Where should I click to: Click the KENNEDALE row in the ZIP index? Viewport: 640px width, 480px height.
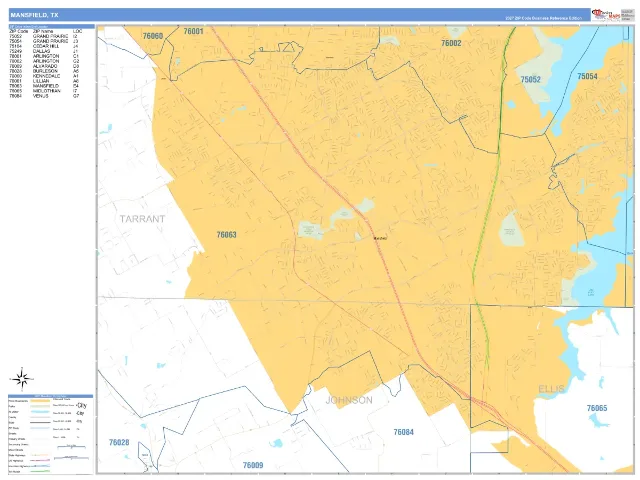click(44, 76)
